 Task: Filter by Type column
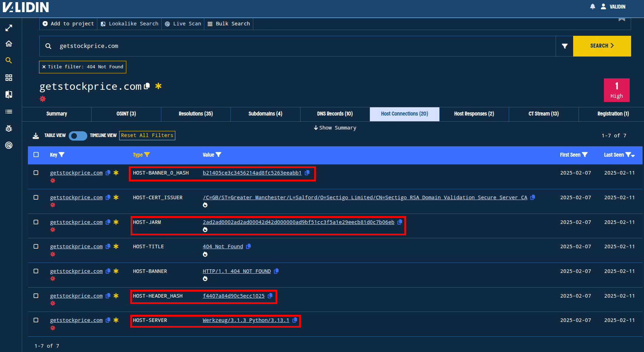pos(147,155)
